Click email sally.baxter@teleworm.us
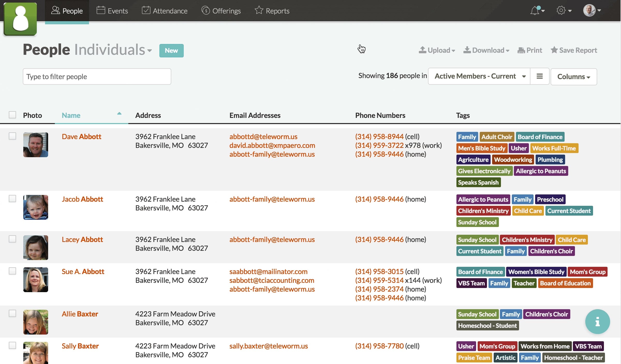The height and width of the screenshot is (364, 621). click(269, 346)
